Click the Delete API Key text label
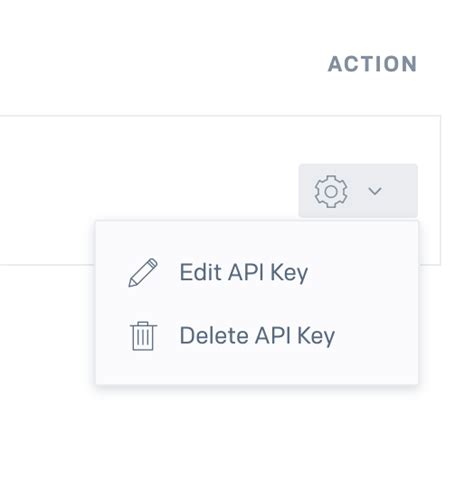This screenshot has height=490, width=474. click(x=257, y=336)
